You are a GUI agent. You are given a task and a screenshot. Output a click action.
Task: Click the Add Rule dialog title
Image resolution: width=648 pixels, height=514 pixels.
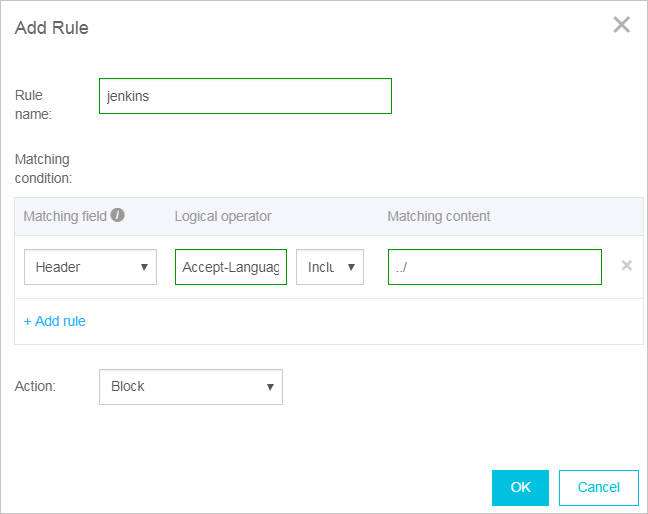click(x=52, y=28)
